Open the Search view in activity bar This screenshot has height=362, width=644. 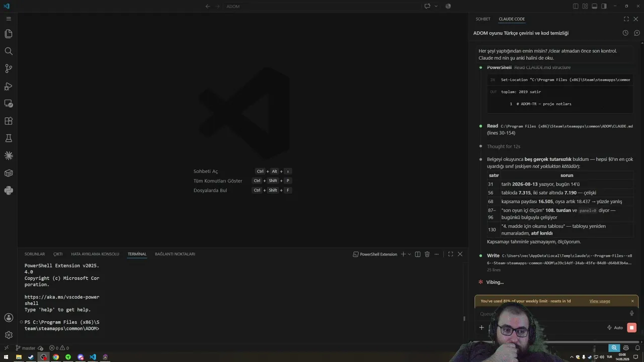[9, 51]
